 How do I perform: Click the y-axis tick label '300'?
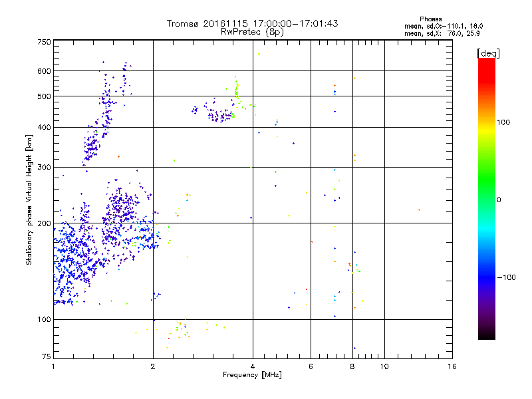[44, 168]
